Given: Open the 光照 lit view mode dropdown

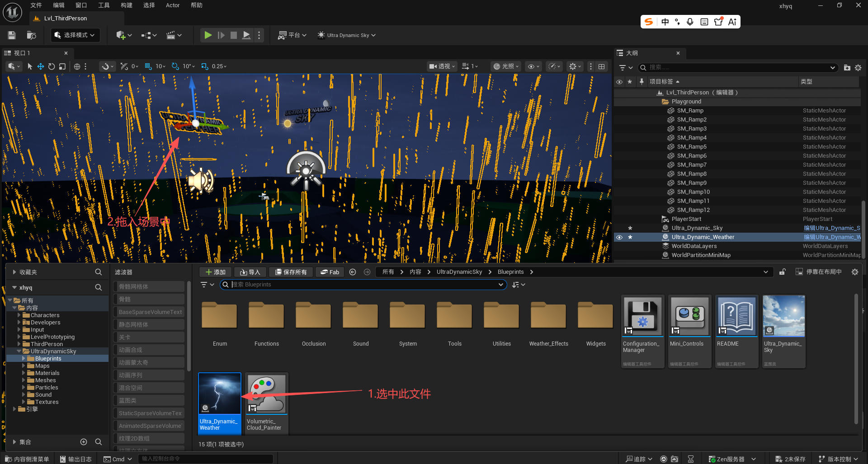Looking at the screenshot, I should [x=506, y=66].
